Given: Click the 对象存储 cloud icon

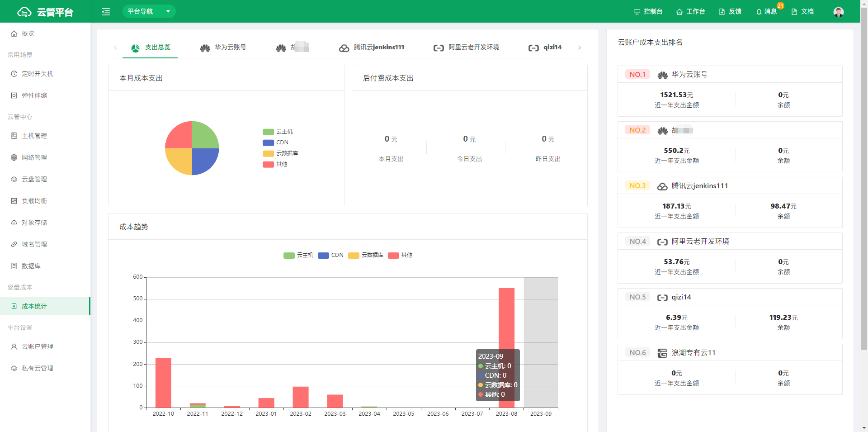Looking at the screenshot, I should pos(14,223).
